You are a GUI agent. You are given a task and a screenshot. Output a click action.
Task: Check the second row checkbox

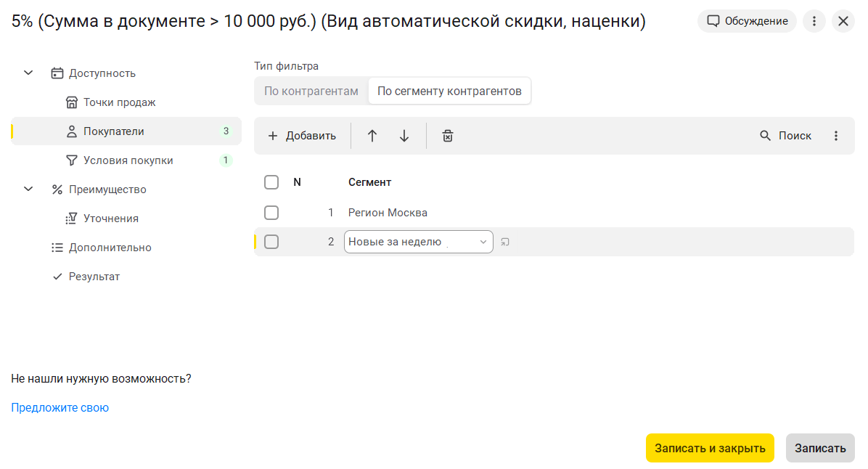tap(271, 242)
